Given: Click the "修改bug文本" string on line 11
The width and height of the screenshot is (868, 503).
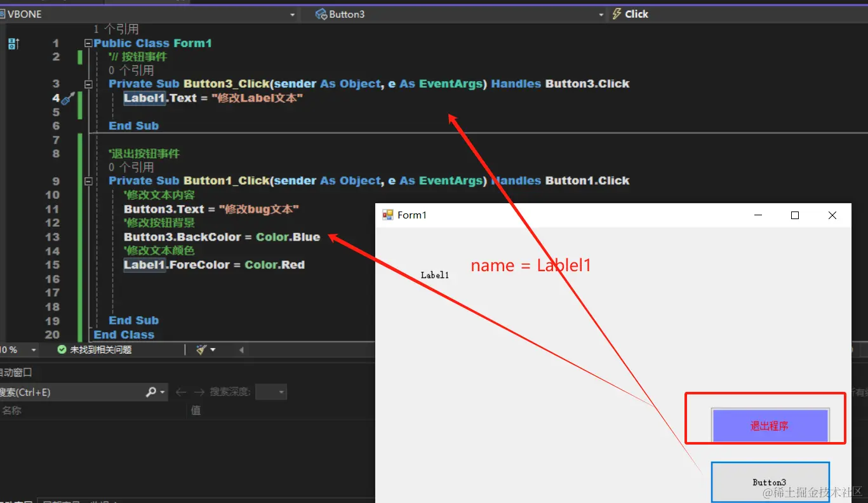Looking at the screenshot, I should point(258,209).
